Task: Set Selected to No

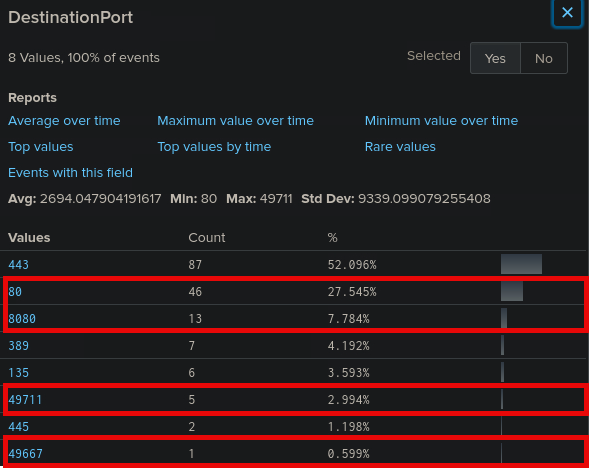Action: [544, 58]
